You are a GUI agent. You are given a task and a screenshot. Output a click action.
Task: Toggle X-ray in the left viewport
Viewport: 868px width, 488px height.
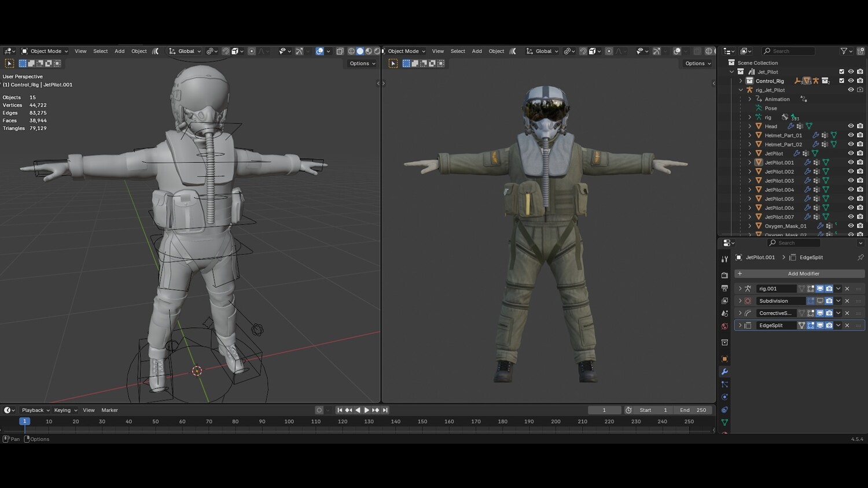(340, 51)
